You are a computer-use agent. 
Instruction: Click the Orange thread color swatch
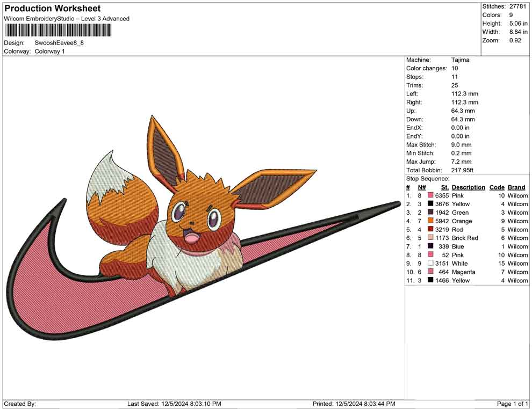(x=430, y=221)
